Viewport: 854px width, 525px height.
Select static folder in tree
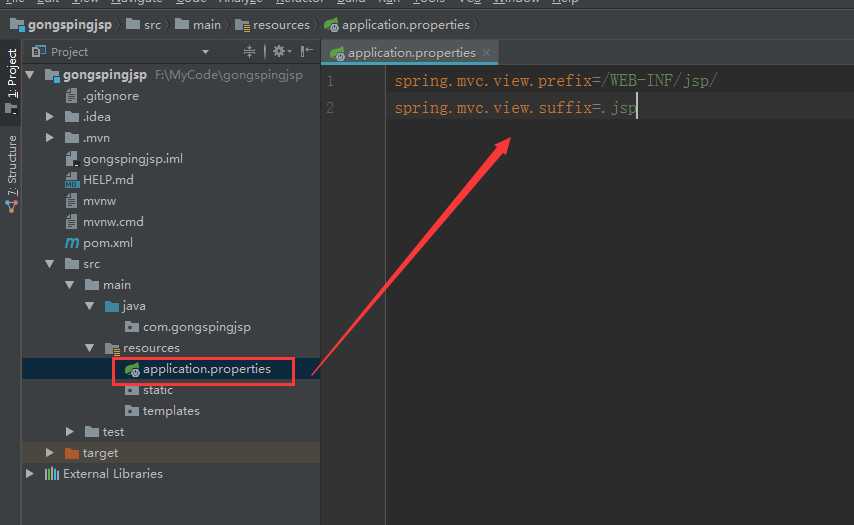(x=157, y=390)
